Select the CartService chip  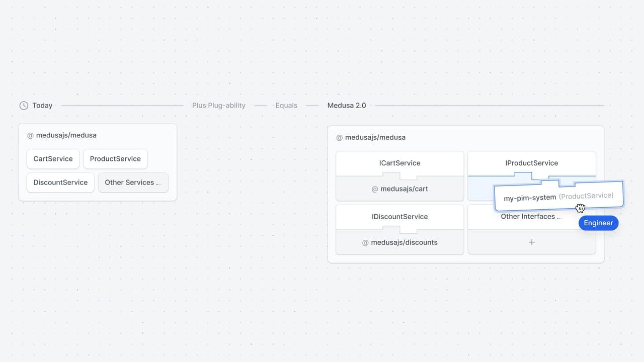click(53, 159)
